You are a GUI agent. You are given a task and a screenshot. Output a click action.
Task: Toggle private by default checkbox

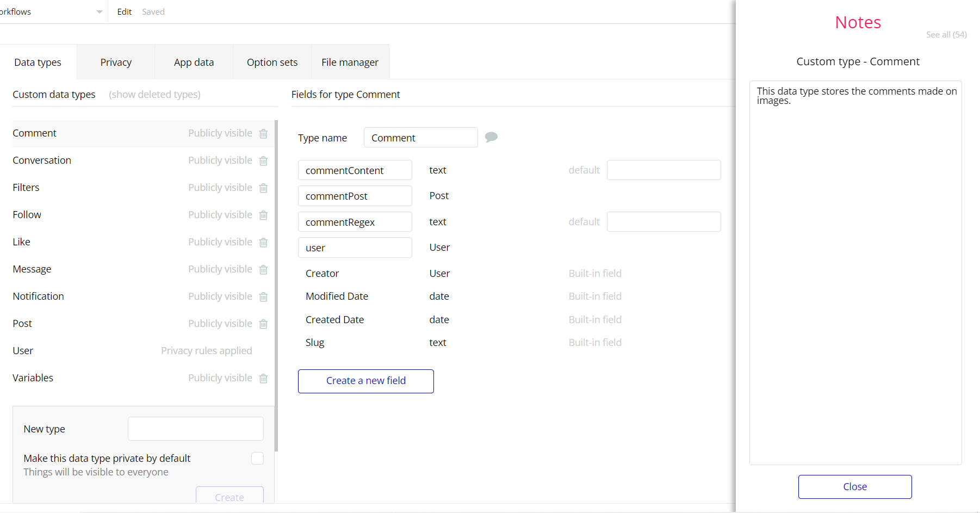click(257, 459)
